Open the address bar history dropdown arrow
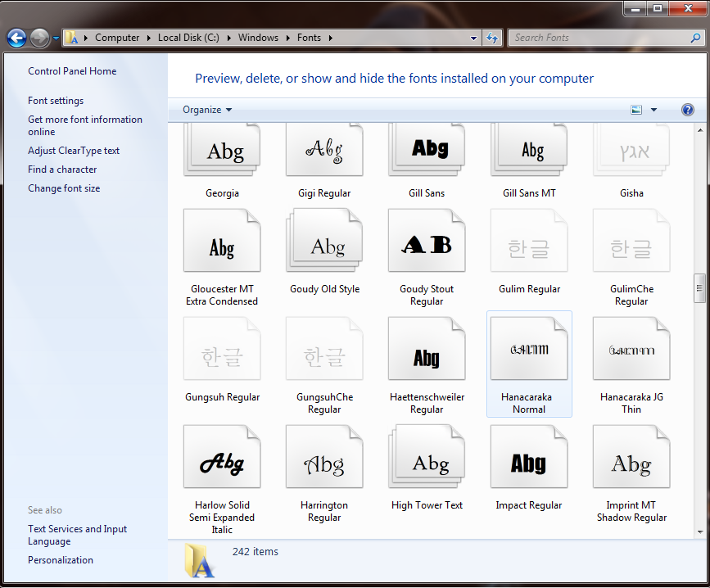Viewport: 710px width, 588px height. (474, 38)
